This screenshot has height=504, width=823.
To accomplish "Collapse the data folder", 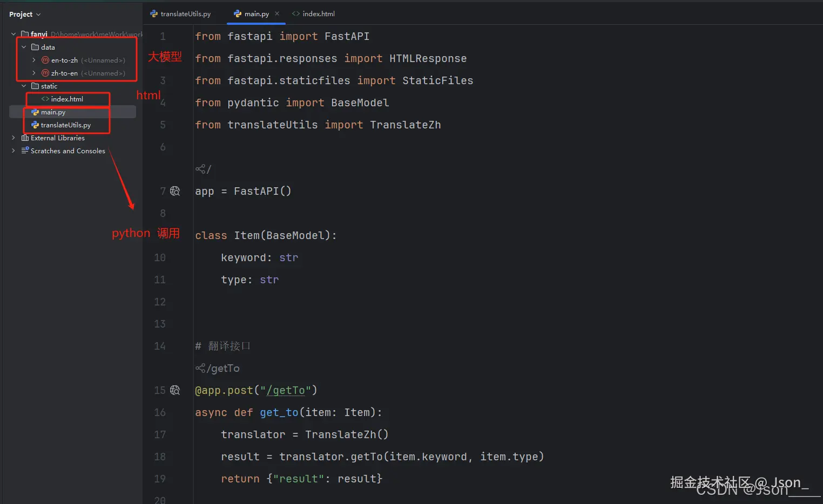I will pos(24,47).
